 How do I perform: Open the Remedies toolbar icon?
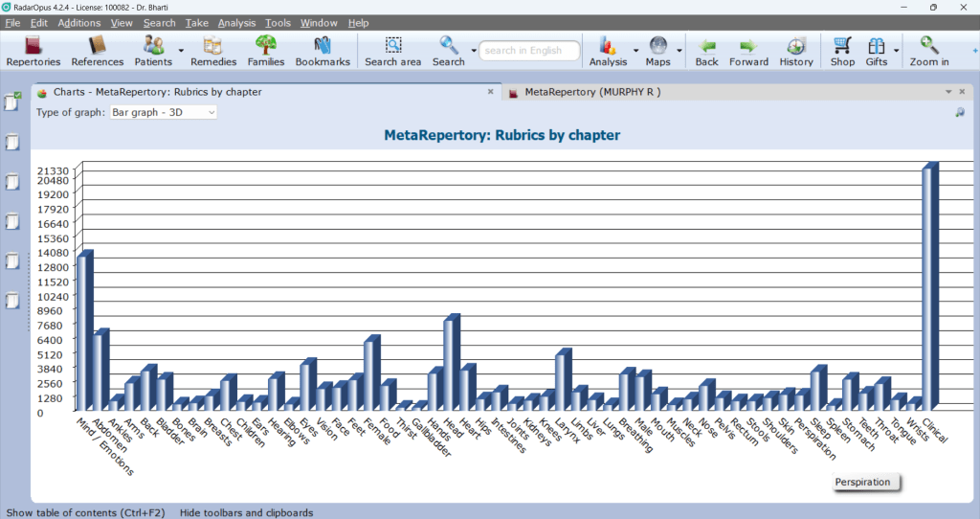(213, 52)
